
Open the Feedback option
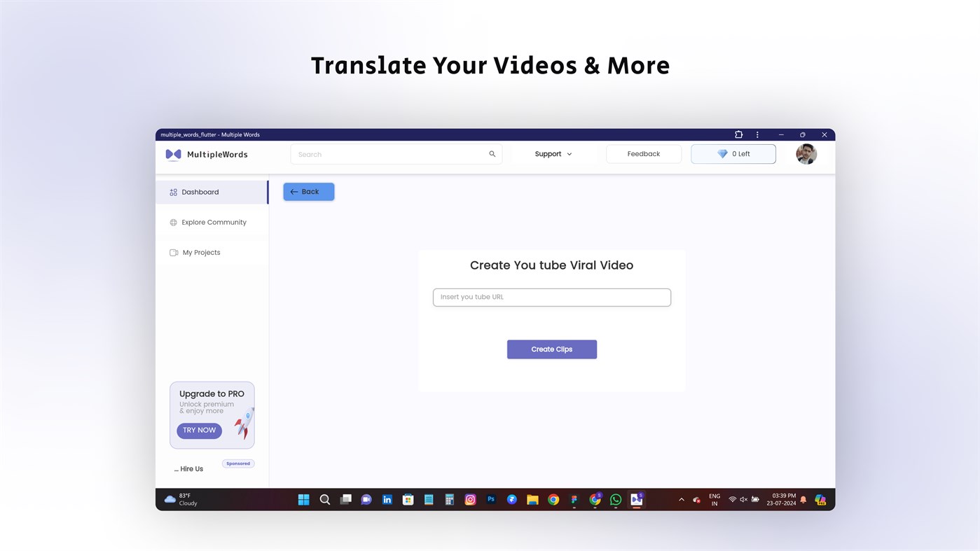coord(643,153)
